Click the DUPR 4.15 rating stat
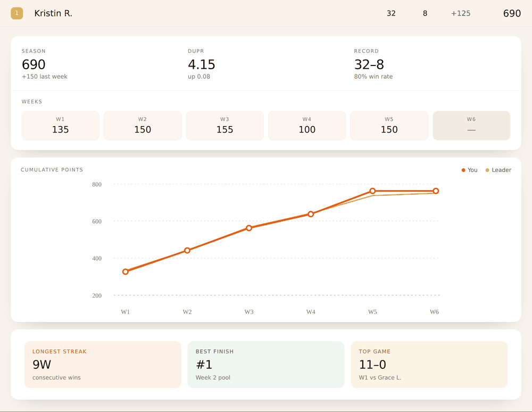This screenshot has width=532, height=412. [x=202, y=64]
